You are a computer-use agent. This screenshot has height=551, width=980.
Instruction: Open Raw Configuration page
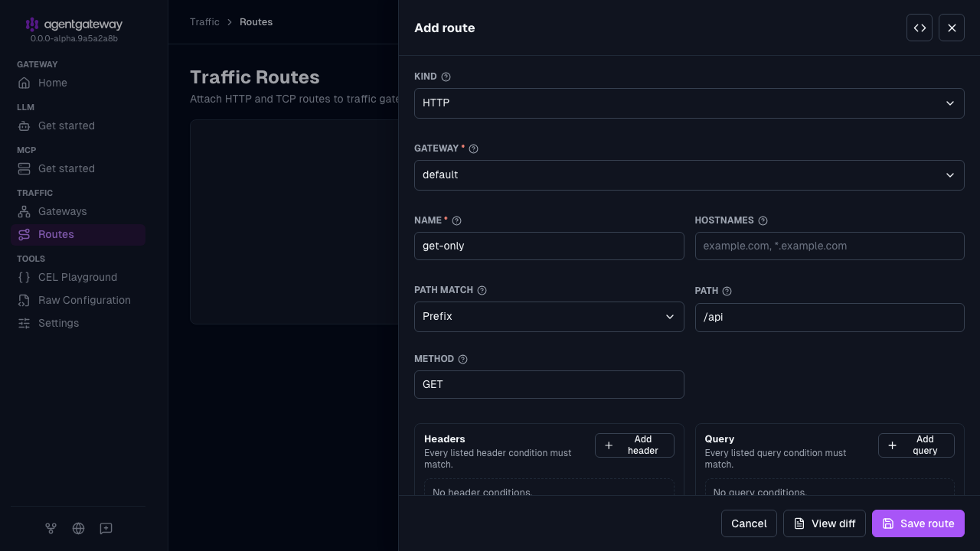78,300
